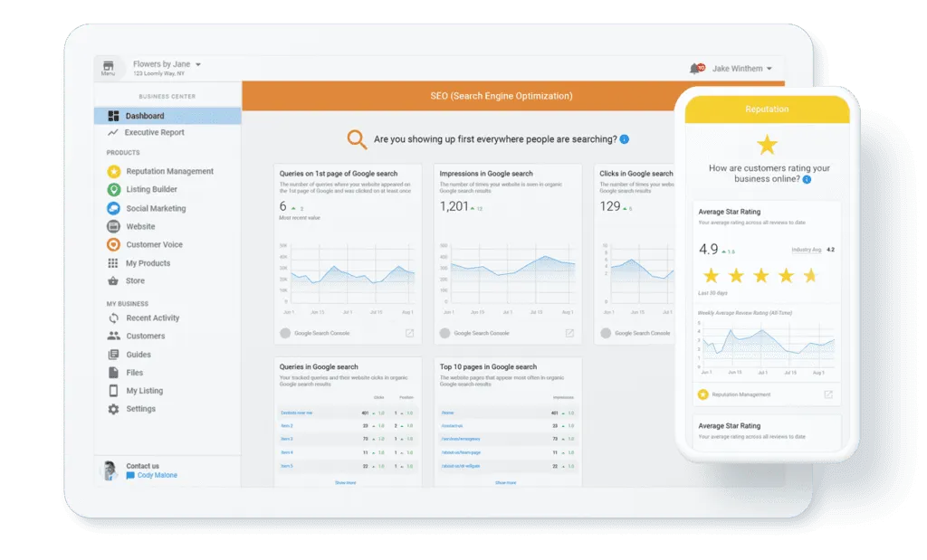Select Dashboard in the sidebar
Screen dimensions: 927x560
tap(145, 116)
